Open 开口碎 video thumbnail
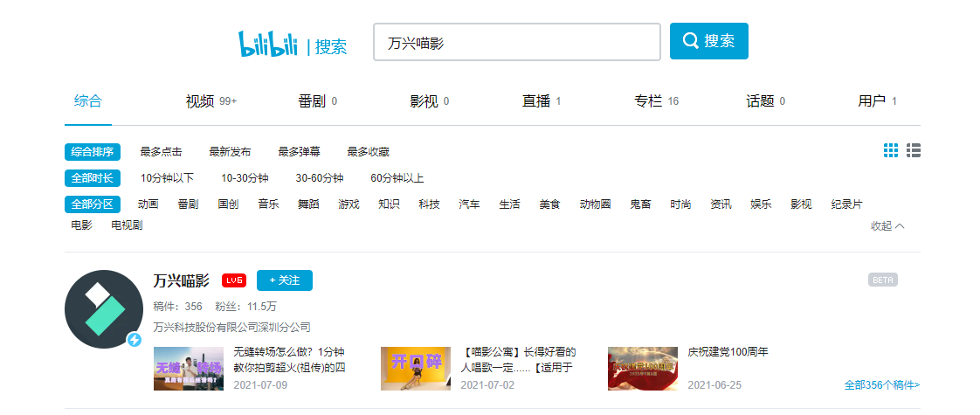 coord(416,369)
